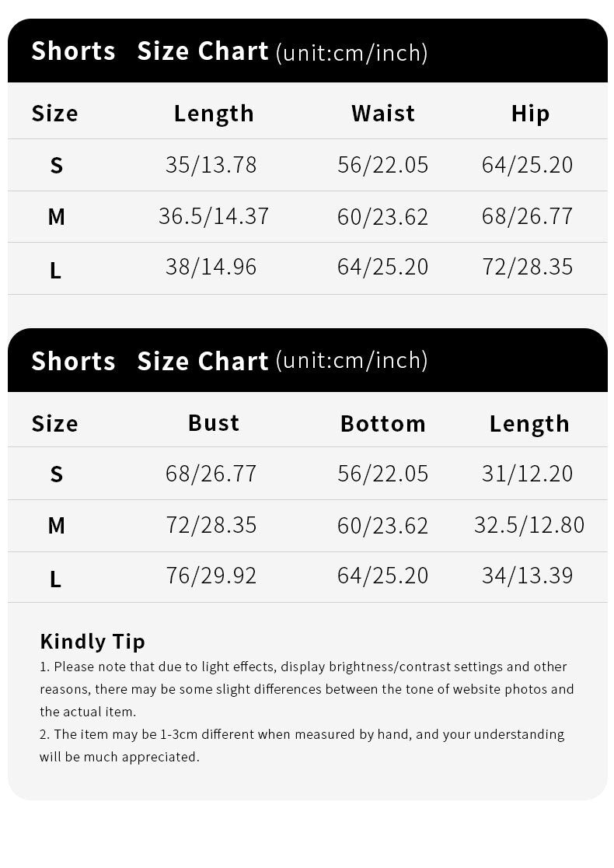Viewport: 614px width, 868px height.
Task: Select the 72/28.35 value under Hip
Action: 527,267
